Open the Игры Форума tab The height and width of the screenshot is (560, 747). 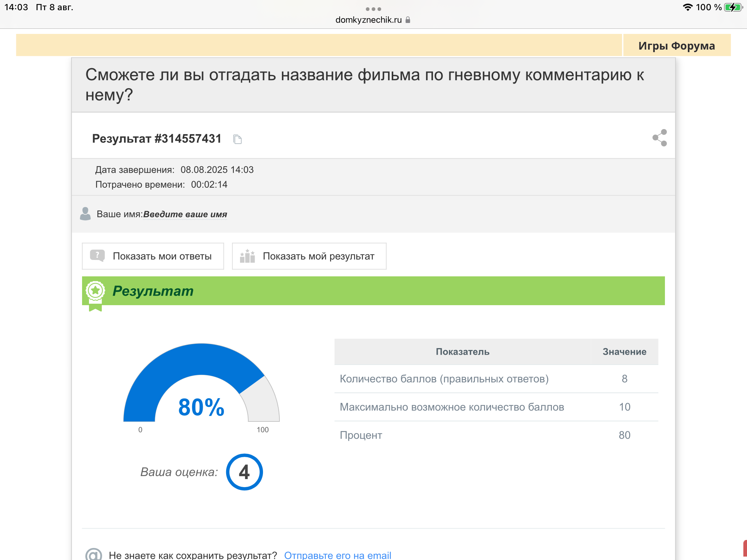pyautogui.click(x=677, y=45)
